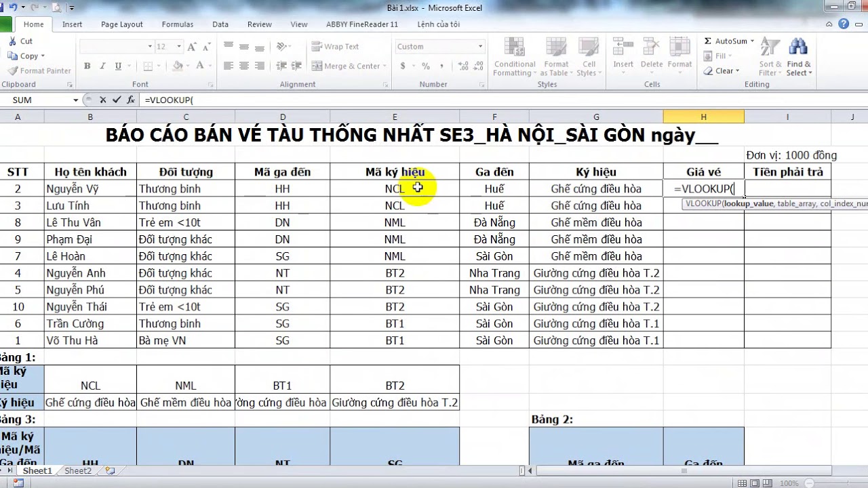Align text left in ribbon
The width and height of the screenshot is (868, 488).
[x=229, y=66]
